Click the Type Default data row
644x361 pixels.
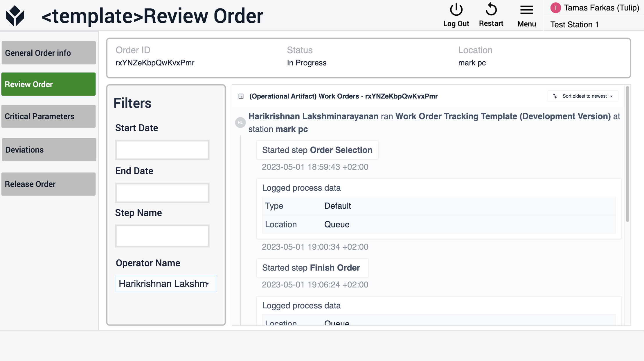click(439, 206)
